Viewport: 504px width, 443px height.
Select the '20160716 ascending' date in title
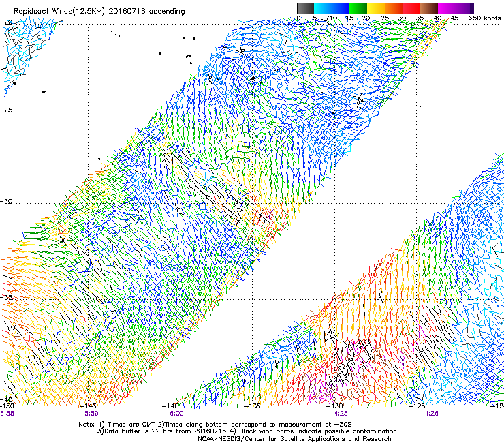click(146, 12)
